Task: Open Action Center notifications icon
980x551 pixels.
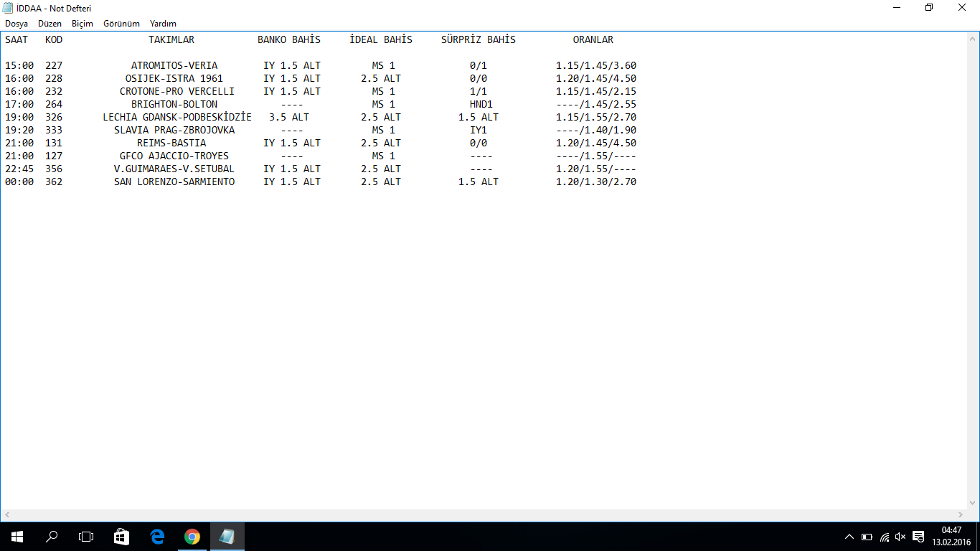Action: click(x=918, y=537)
